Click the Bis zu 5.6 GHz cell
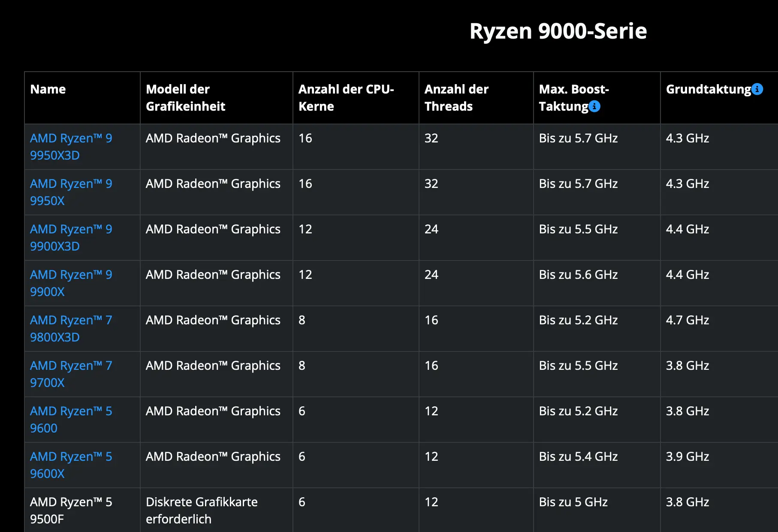Image resolution: width=778 pixels, height=532 pixels. coord(578,275)
